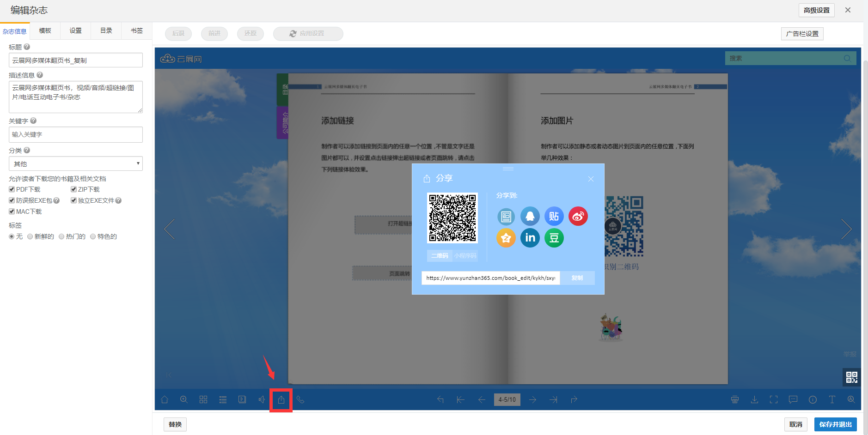Show the table of contents list icon
The image size is (868, 435).
click(x=223, y=400)
